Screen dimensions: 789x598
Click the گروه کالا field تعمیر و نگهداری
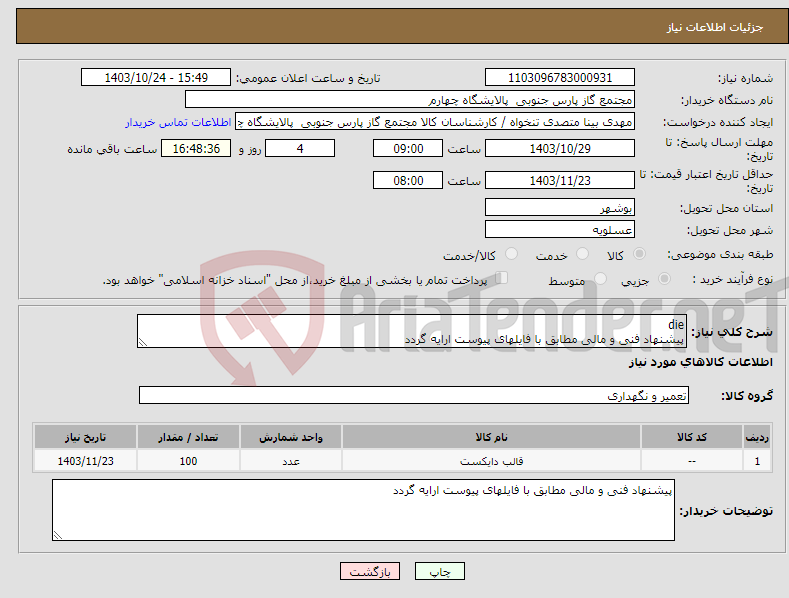tap(414, 396)
